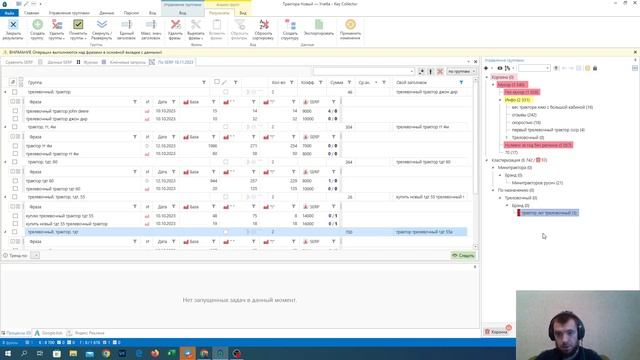Open Chrome from Windows taskbar
640x360 pixels.
coord(106,353)
